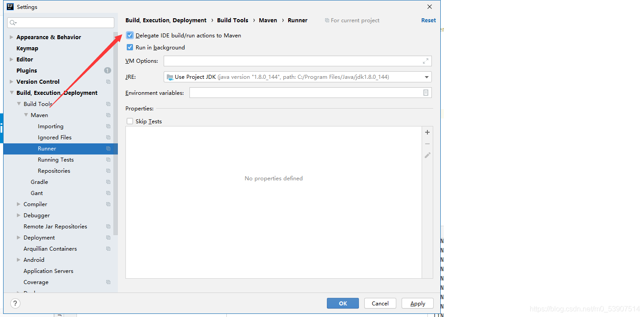Click project-level icon beside Gradle
Screen dimensions: 644x317
(108, 182)
